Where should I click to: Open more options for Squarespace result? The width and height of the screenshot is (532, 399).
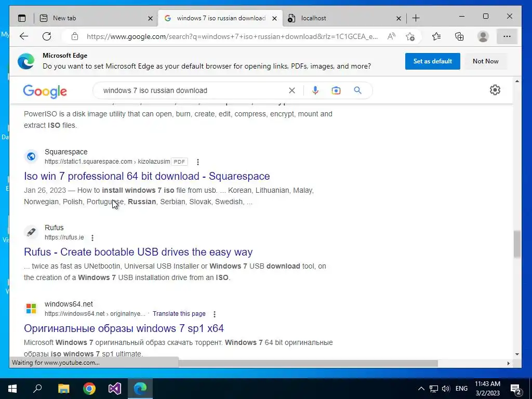(198, 162)
